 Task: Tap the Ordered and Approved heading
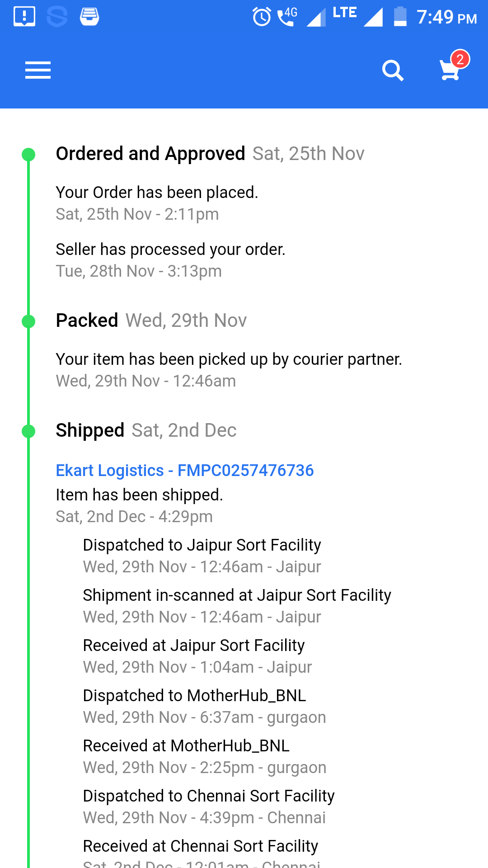pyautogui.click(x=150, y=154)
